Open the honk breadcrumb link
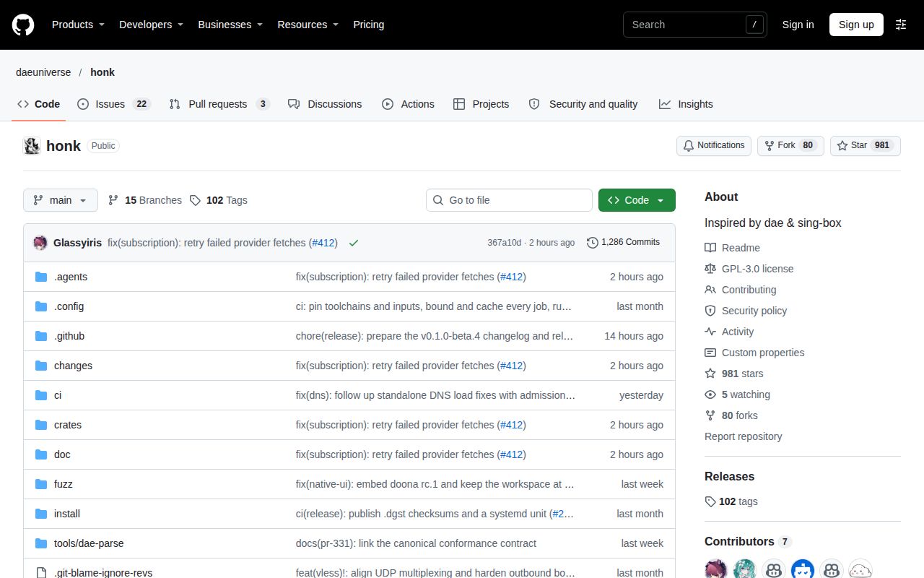Image resolution: width=924 pixels, height=578 pixels. click(103, 72)
